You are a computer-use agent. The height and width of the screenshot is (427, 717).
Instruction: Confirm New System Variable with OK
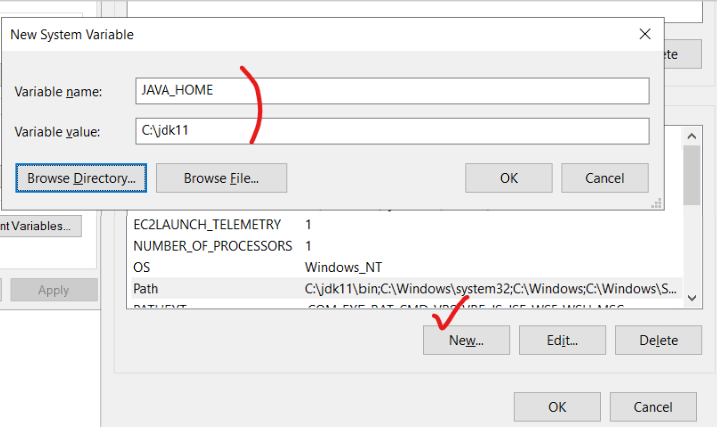[x=509, y=178]
